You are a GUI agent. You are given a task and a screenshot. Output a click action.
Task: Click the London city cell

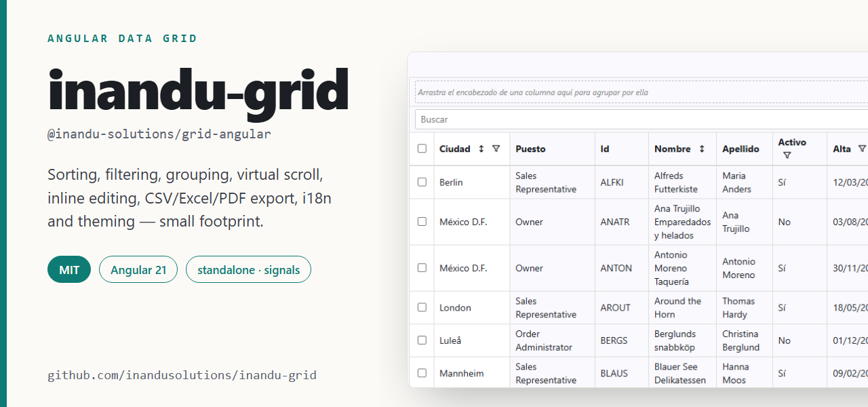(472, 307)
